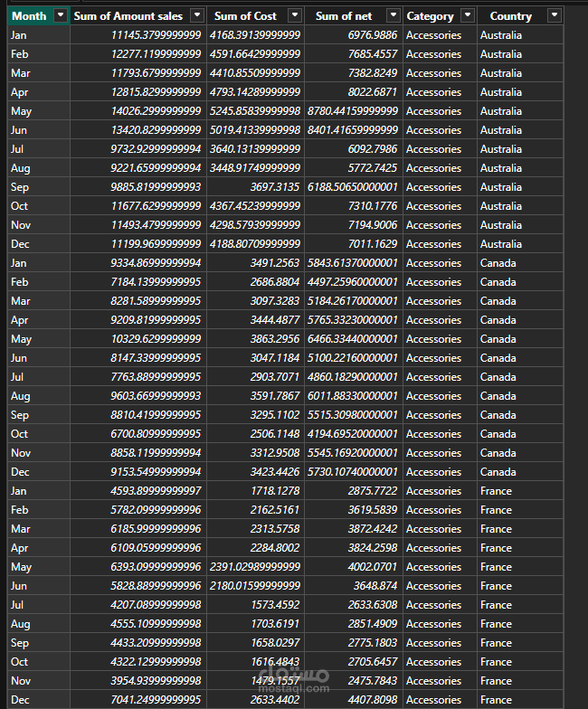The width and height of the screenshot is (588, 709).
Task: Click the amount sales cell 6700.80999999995
Action: tap(138, 434)
